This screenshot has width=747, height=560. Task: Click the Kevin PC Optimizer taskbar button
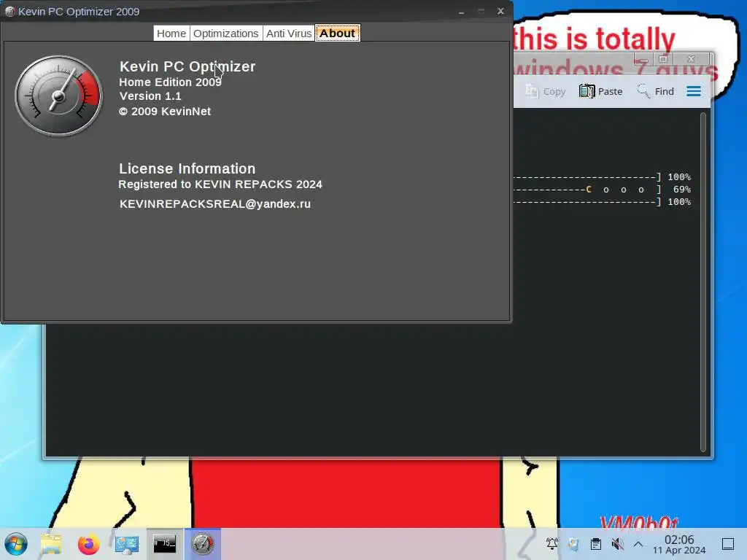203,544
